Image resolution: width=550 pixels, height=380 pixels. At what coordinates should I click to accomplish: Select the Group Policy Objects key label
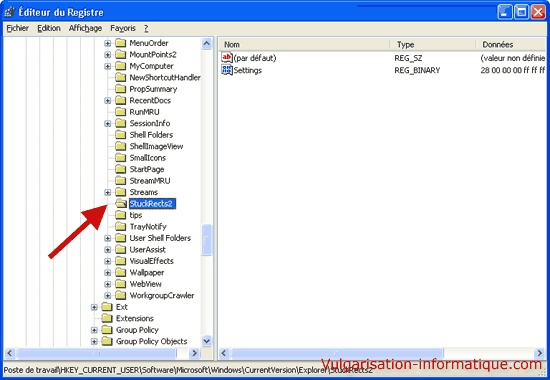tap(152, 341)
